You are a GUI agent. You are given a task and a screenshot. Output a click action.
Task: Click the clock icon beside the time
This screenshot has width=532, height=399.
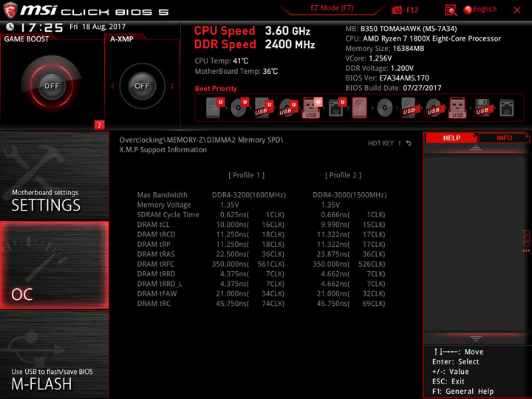10,27
